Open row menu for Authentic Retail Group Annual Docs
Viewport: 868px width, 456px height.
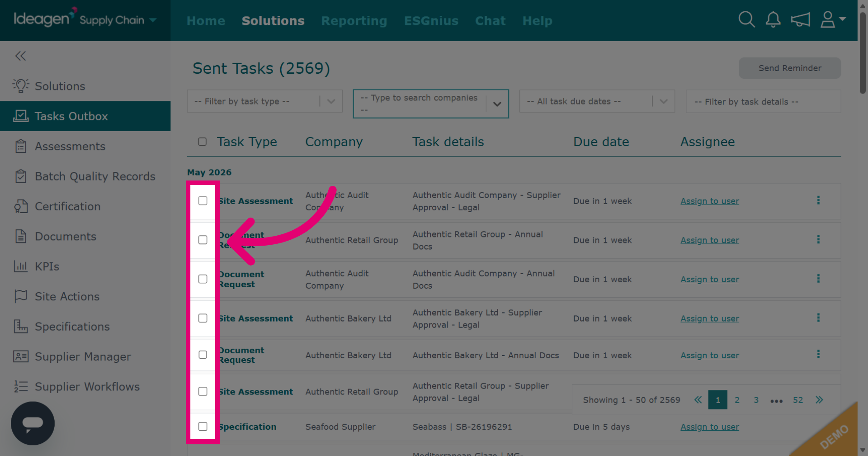[x=818, y=239]
